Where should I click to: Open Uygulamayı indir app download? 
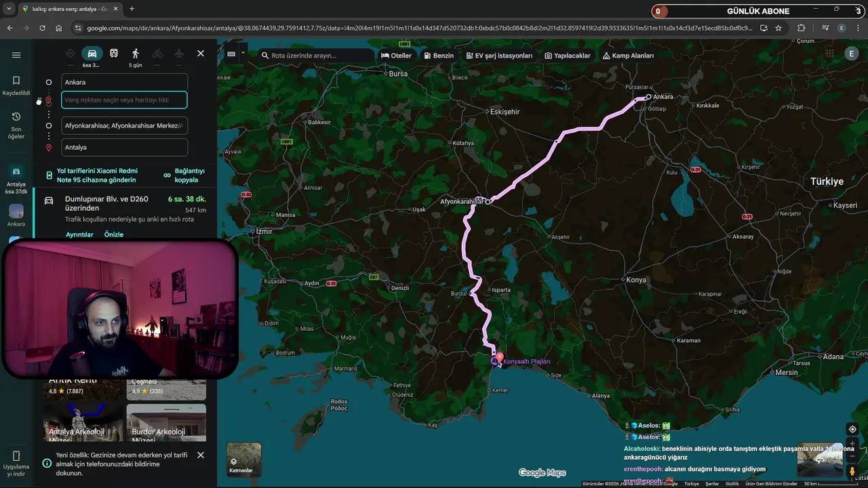click(x=16, y=464)
